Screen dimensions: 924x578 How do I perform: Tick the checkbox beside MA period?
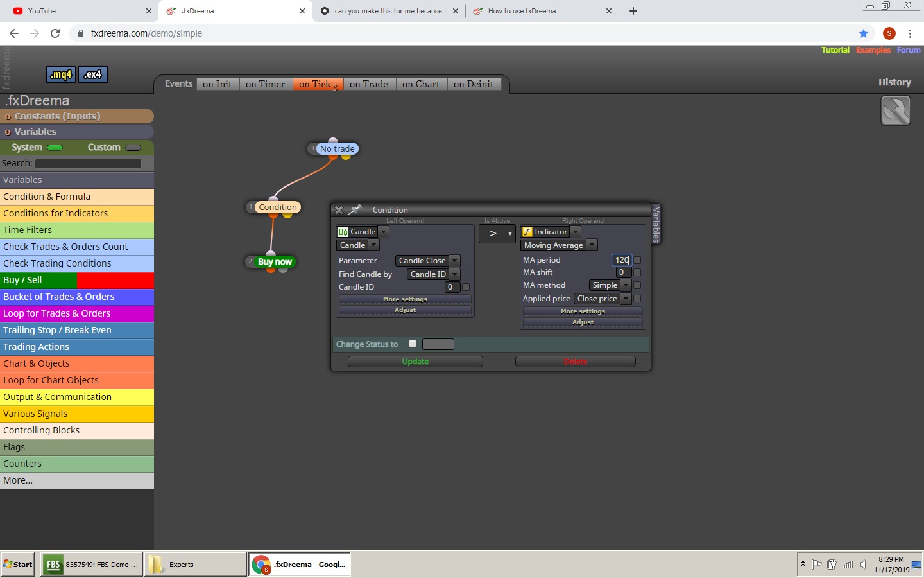(637, 260)
